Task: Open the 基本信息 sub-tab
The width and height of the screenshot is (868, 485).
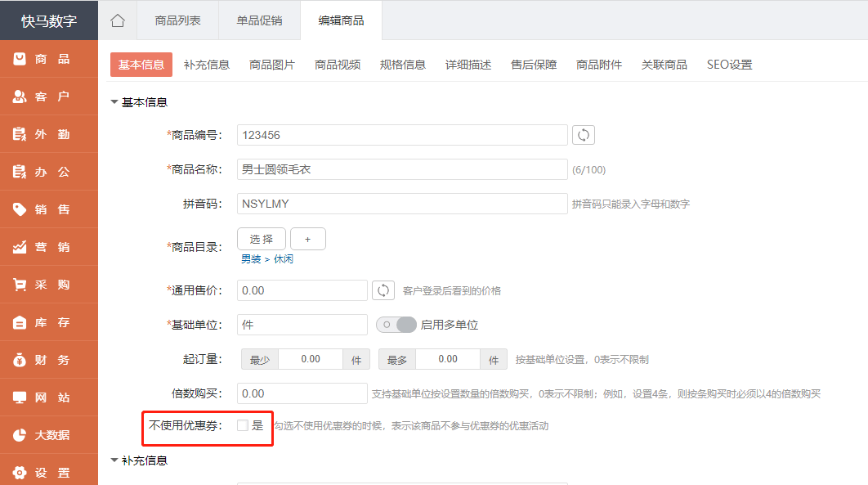Action: (141, 65)
